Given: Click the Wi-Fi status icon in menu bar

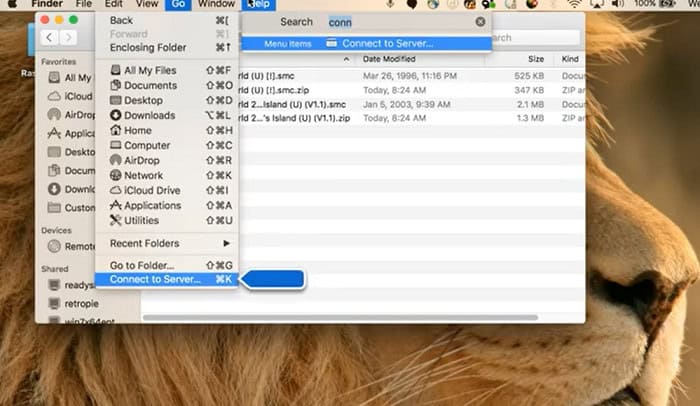Looking at the screenshot, I should click(x=574, y=4).
